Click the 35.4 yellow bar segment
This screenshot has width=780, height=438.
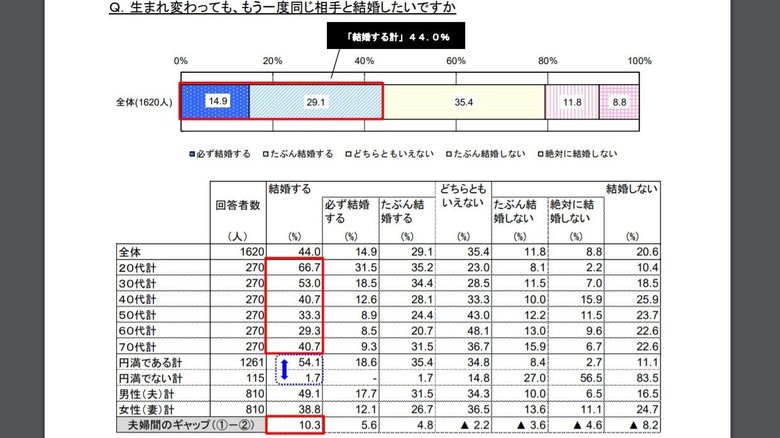463,101
